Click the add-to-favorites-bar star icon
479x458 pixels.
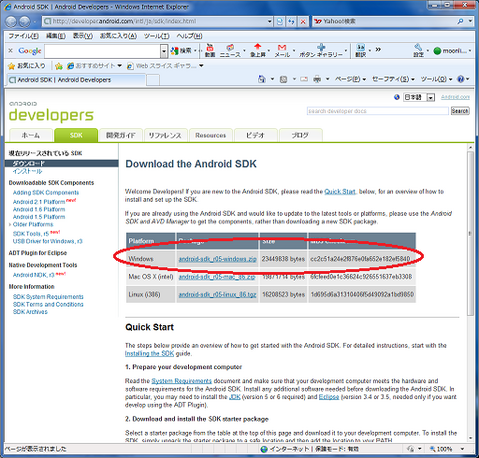pyautogui.click(x=59, y=66)
